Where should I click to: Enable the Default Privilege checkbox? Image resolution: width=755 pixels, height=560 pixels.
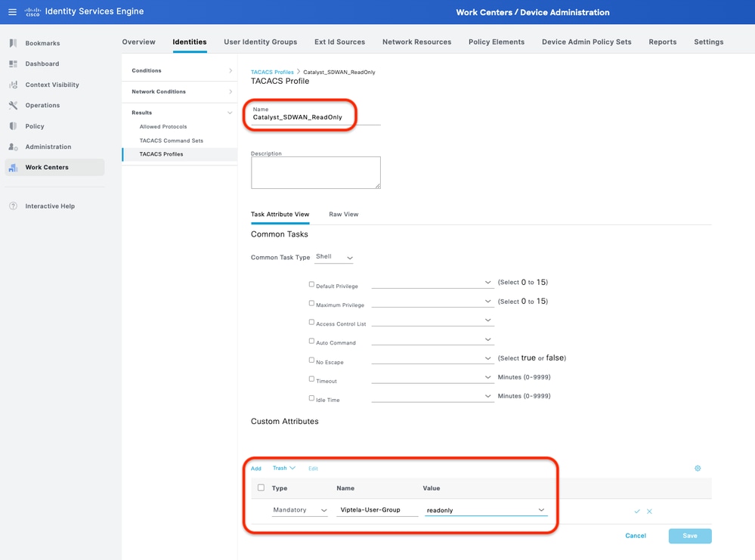(x=311, y=284)
